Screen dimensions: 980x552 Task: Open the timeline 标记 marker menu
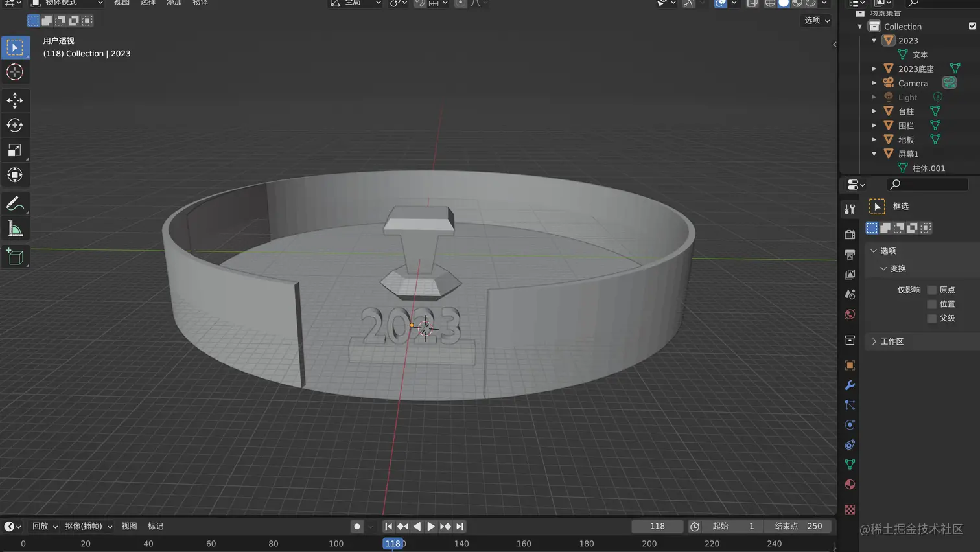click(x=156, y=527)
